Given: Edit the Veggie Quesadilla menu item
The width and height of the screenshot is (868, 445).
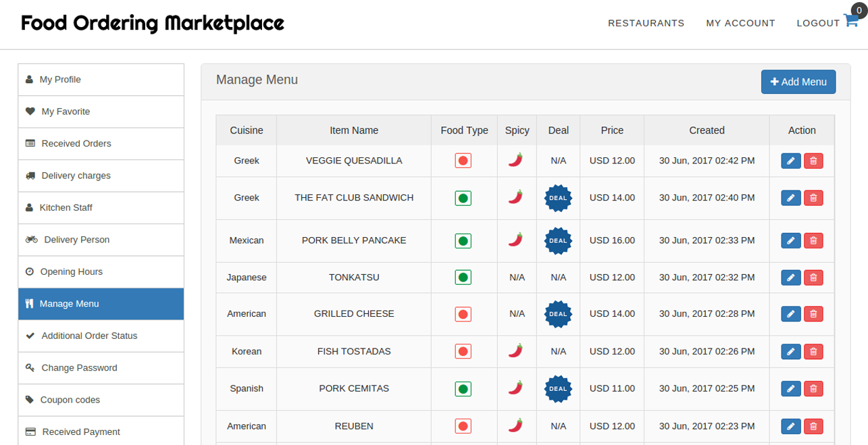Looking at the screenshot, I should click(x=791, y=161).
